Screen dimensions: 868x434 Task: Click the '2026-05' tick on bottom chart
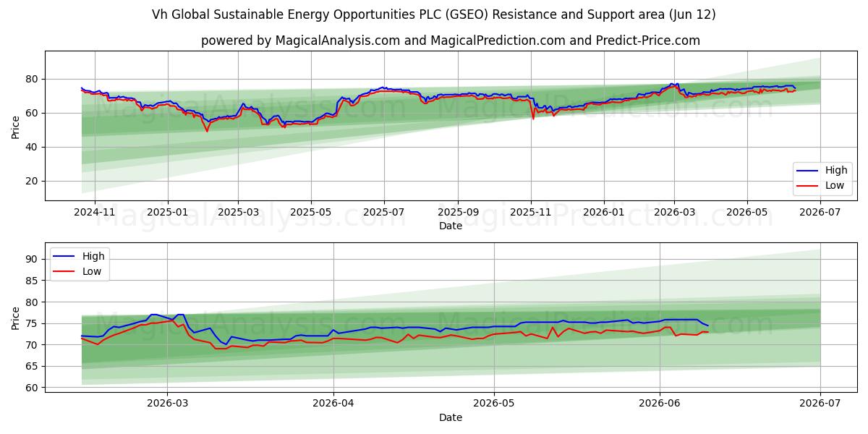point(494,404)
